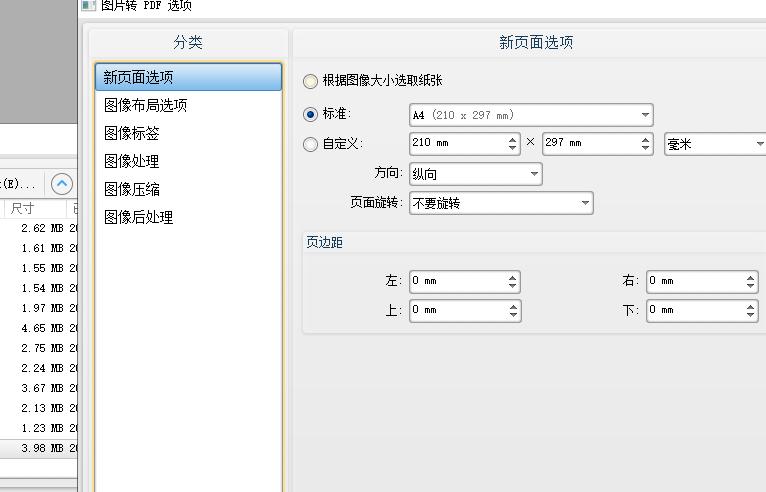Select the 3.98 MB file row
This screenshot has height=492, width=766.
[x=38, y=448]
